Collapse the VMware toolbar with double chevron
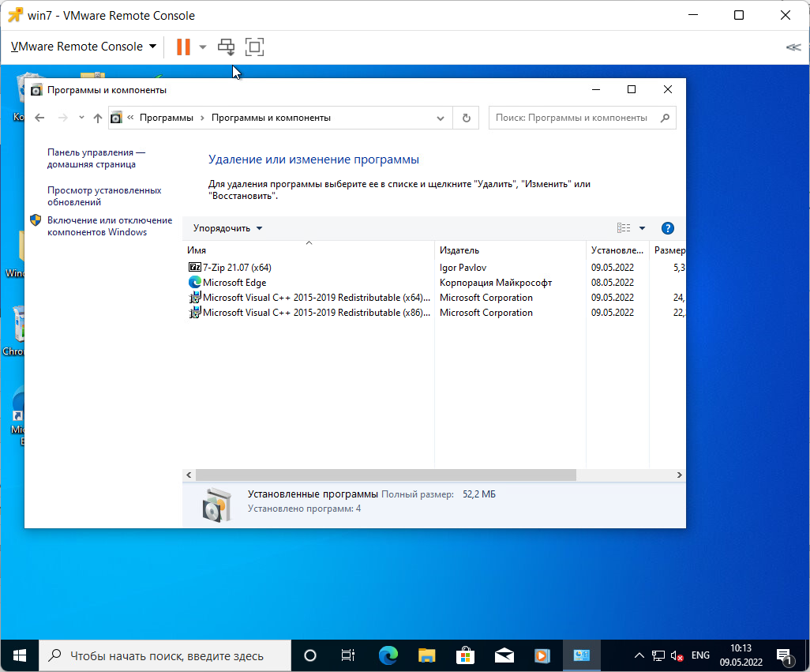 (793, 47)
